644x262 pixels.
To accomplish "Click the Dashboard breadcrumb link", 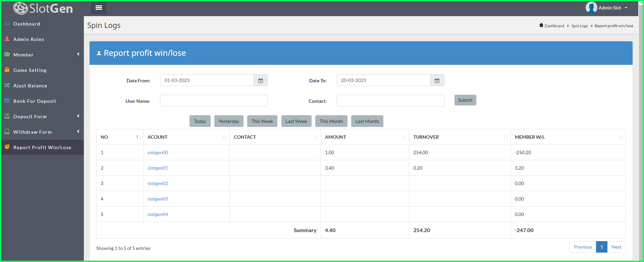I will [x=554, y=26].
